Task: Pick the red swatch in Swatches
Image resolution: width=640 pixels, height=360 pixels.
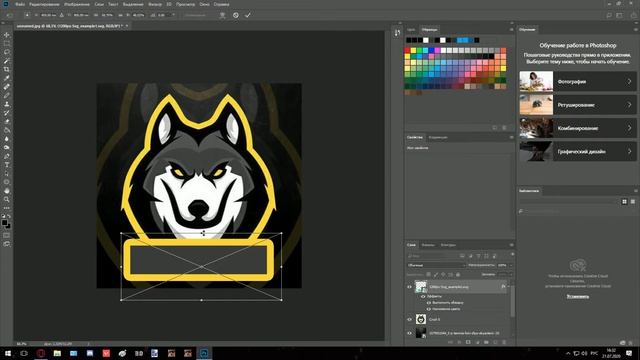Action: 407,51
